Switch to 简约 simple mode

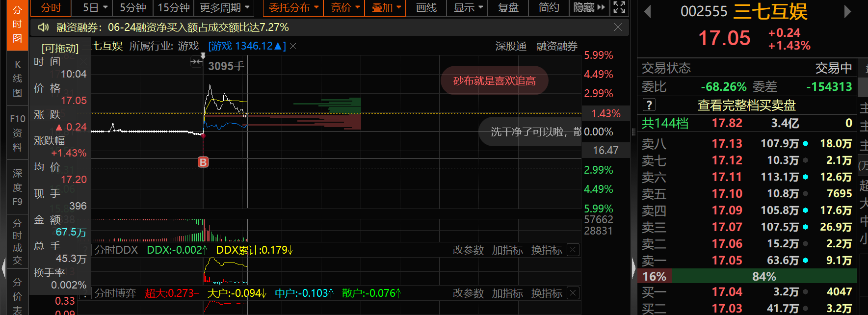click(x=549, y=8)
